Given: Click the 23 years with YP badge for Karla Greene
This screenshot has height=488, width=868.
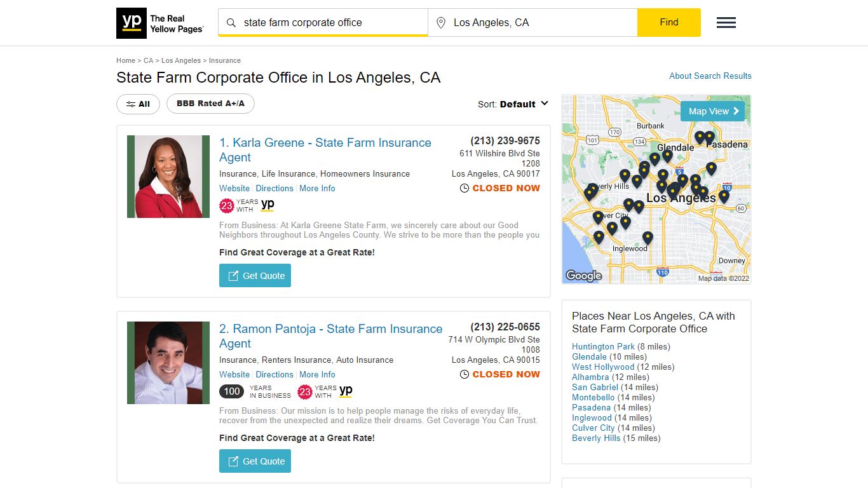Looking at the screenshot, I should coord(247,205).
